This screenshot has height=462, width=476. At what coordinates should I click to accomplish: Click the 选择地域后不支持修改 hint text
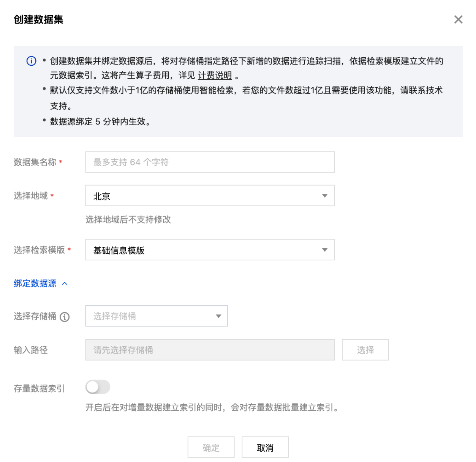pos(128,219)
